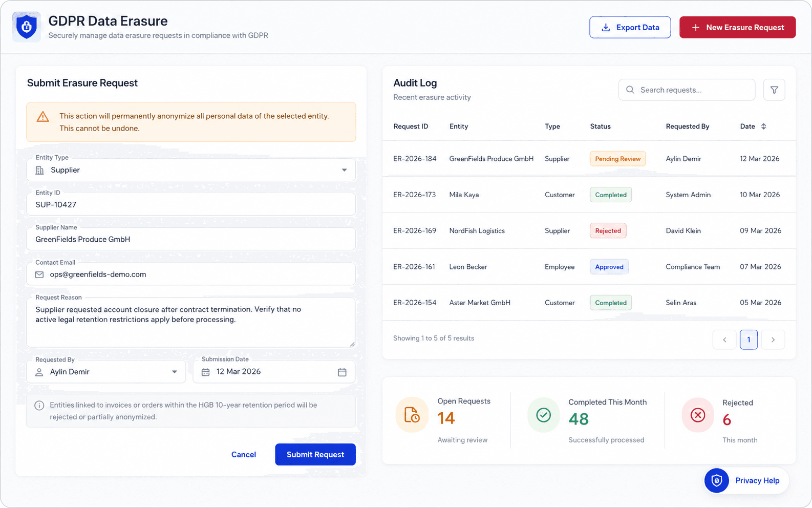Click Completed badge for Aster Market GmbH
This screenshot has width=812, height=508.
tap(610, 303)
